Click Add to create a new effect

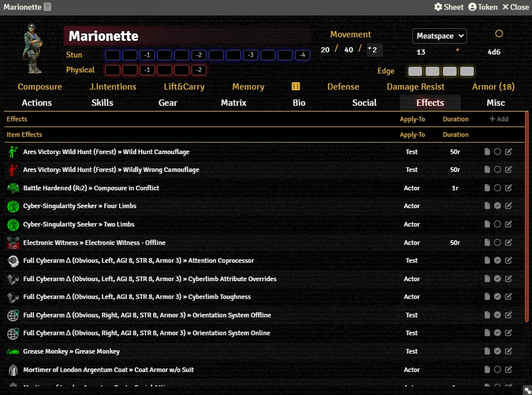click(x=499, y=119)
